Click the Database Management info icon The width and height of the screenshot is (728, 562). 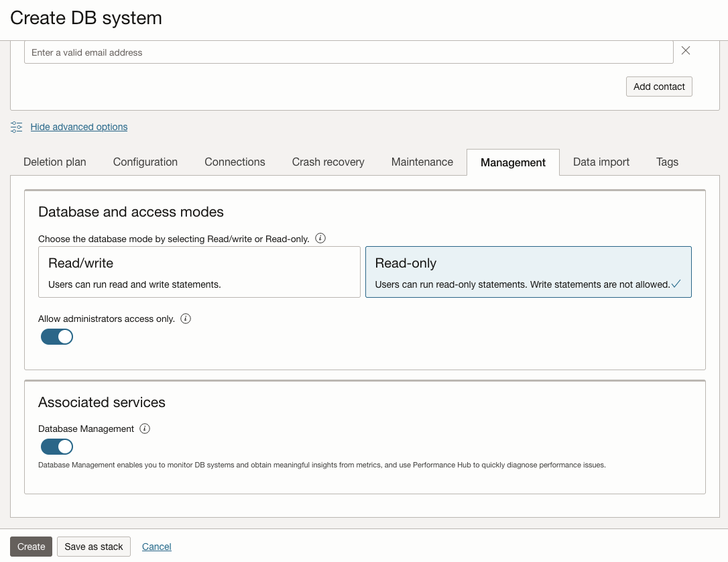click(x=145, y=429)
